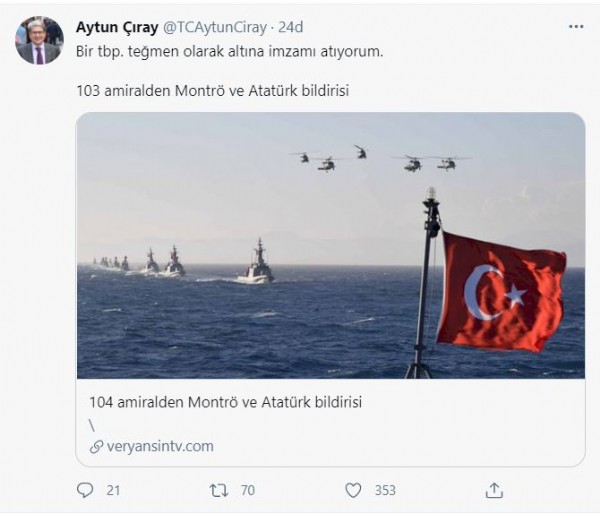This screenshot has height=513, width=600.
Task: Retweet using the retweet arrows icon
Action: click(219, 490)
